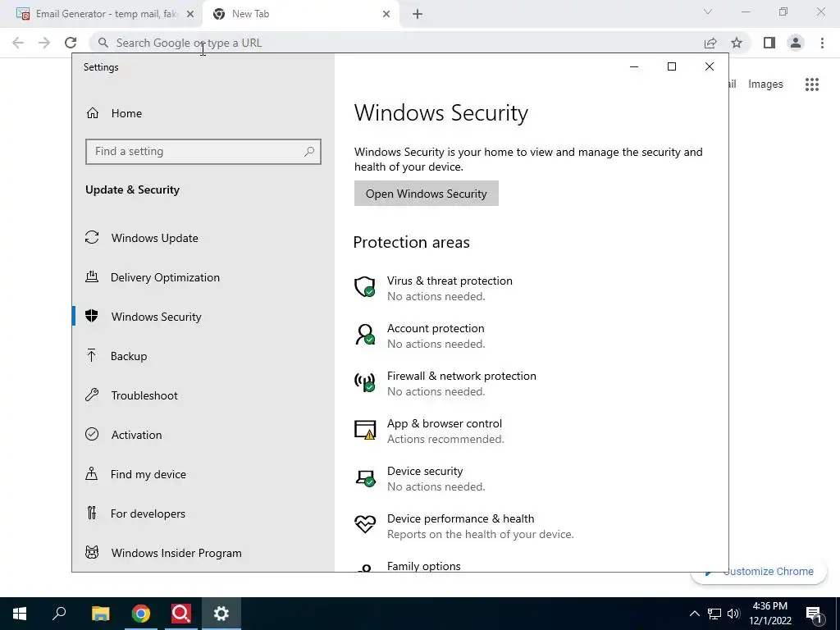Select Activation in sidebar
The image size is (840, 630).
(x=203, y=435)
